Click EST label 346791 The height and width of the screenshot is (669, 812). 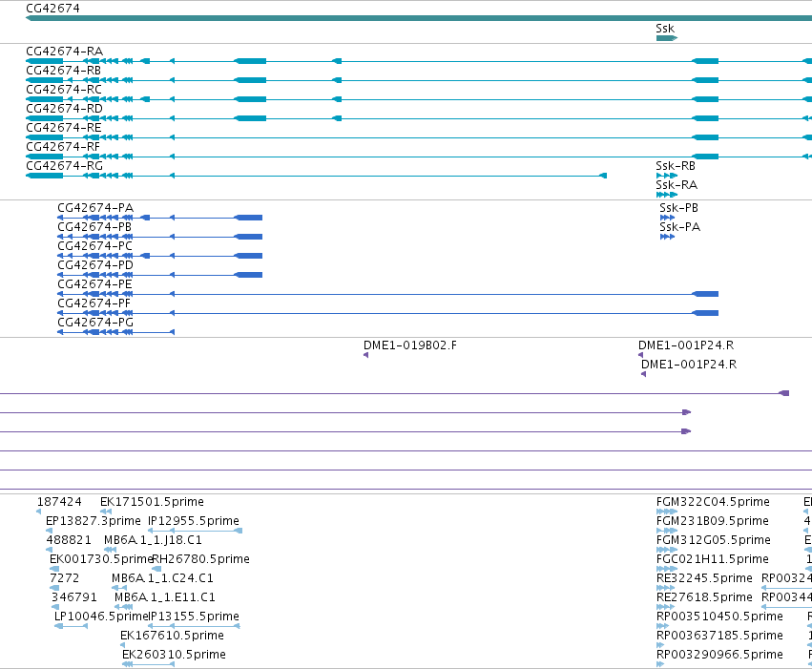74,597
